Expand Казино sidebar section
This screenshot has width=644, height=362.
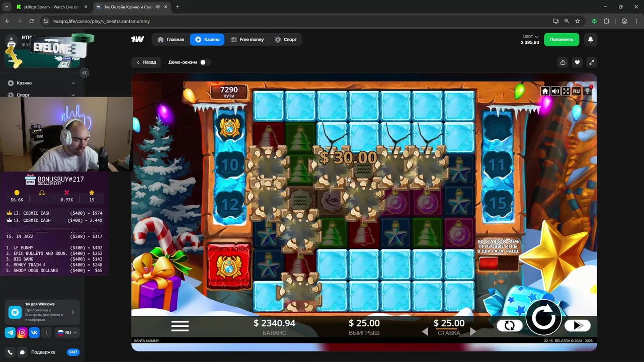click(x=41, y=83)
